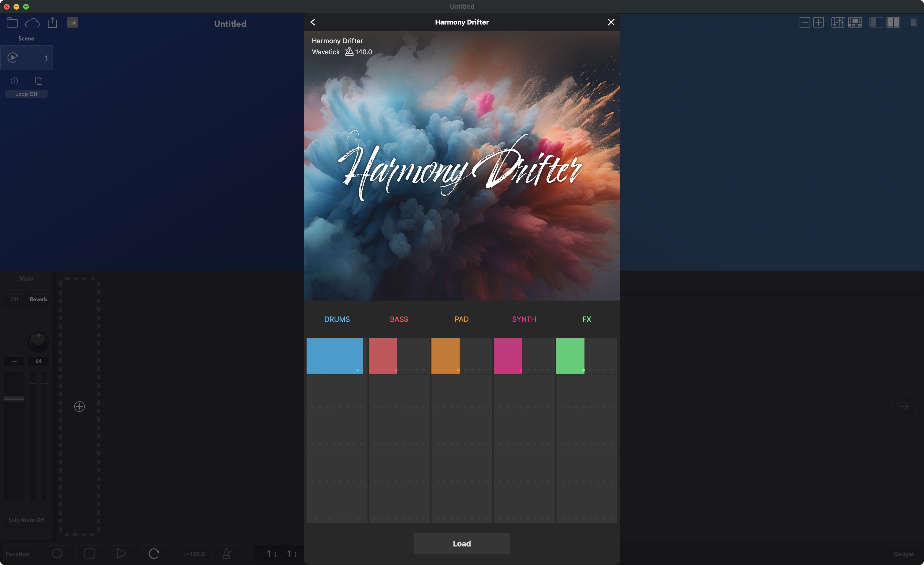The image size is (924, 565).
Task: Open the Gadget button at bottom right
Action: (904, 554)
